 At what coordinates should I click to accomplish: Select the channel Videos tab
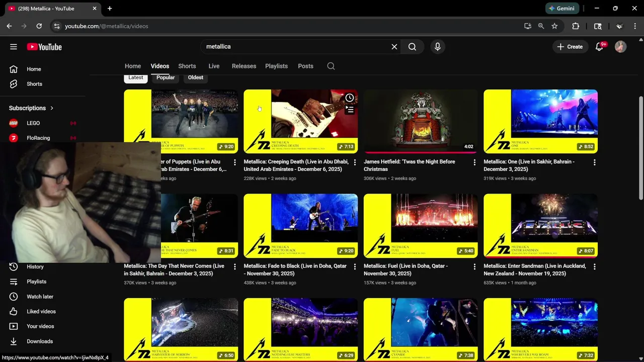(160, 66)
